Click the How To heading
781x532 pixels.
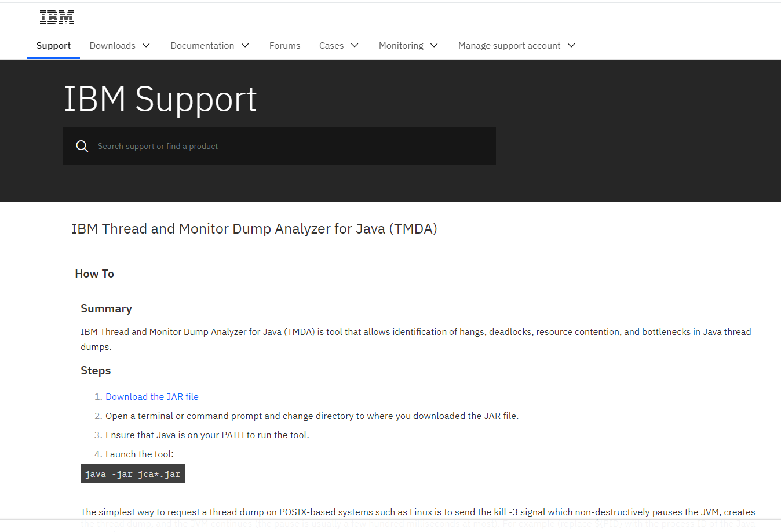pos(94,274)
